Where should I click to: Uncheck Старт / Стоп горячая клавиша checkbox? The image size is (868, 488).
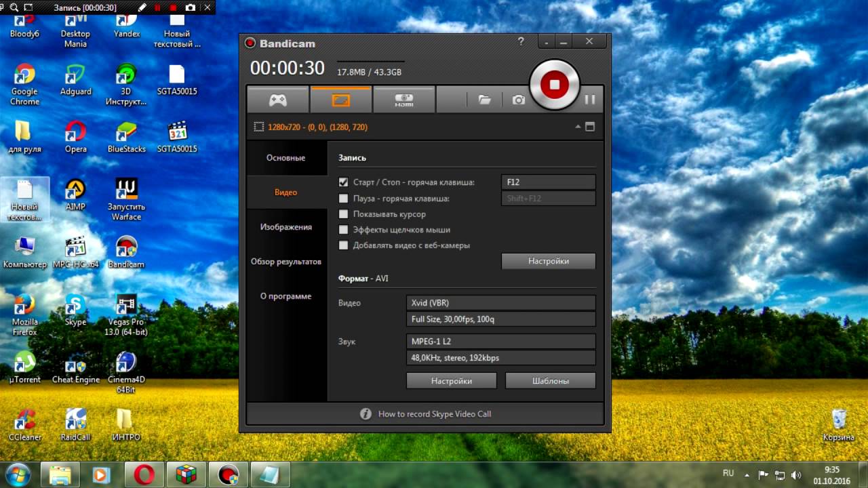point(343,182)
